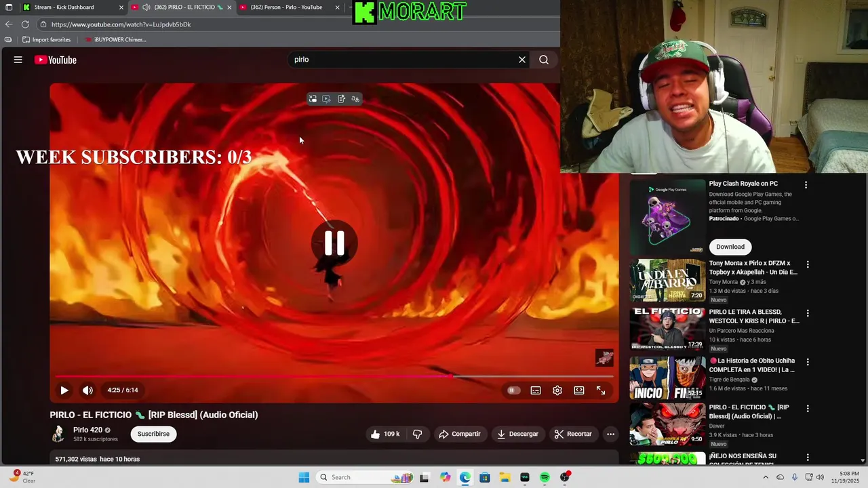Open Spotify from taskbar
This screenshot has height=488, width=868.
[545, 477]
